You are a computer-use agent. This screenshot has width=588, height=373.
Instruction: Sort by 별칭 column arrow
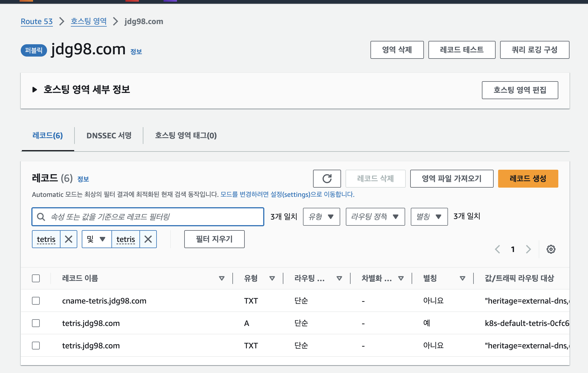[462, 278]
